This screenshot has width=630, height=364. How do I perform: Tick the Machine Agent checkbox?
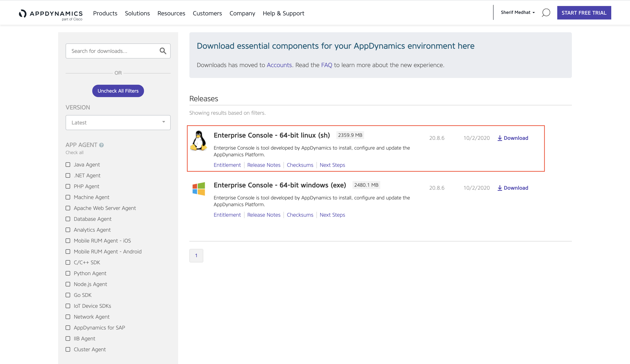click(x=68, y=197)
